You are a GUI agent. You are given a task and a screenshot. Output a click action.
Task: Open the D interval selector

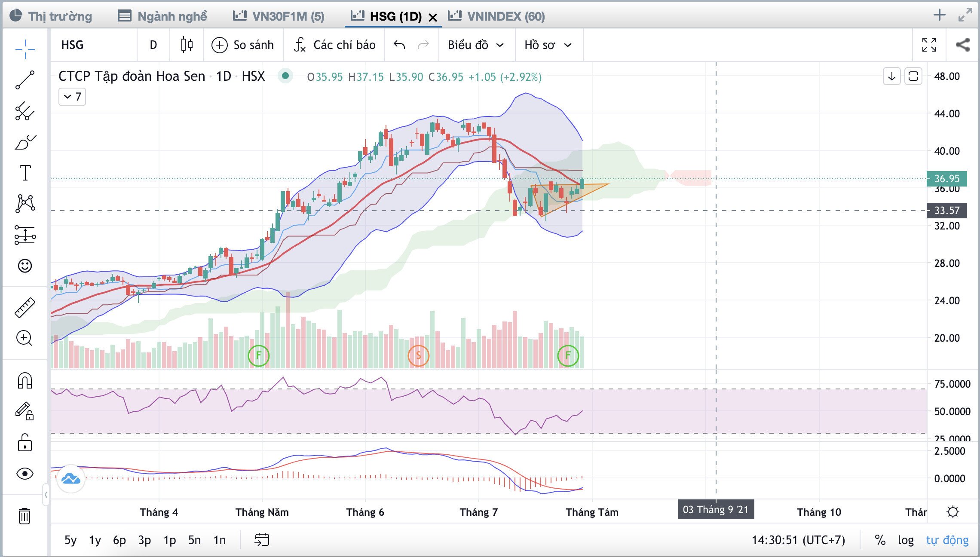[x=153, y=45]
